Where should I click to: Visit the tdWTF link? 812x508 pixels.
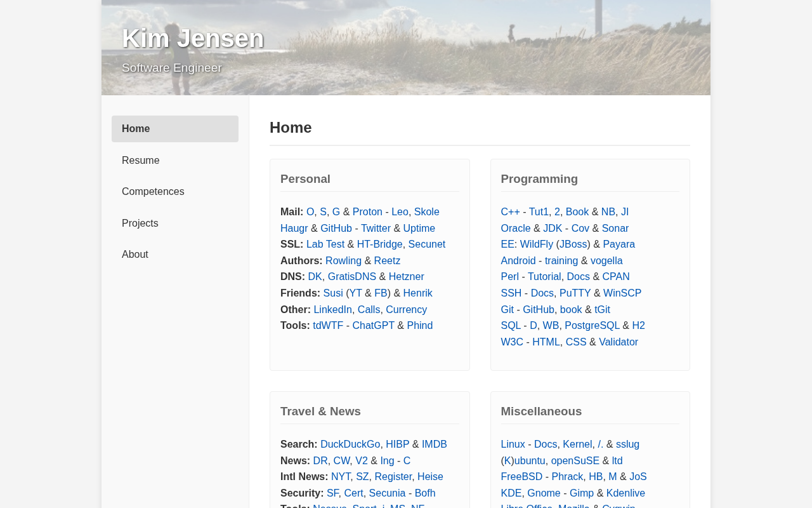[328, 326]
